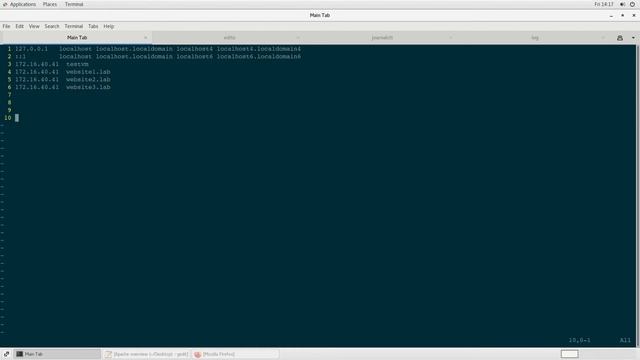Viewport: 640px width, 360px height.
Task: Minimize the terminal window
Action: tap(611, 16)
